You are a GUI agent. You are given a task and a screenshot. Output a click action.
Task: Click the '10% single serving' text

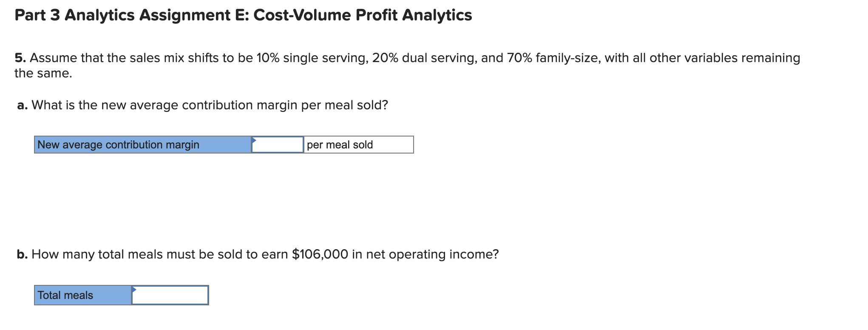point(312,58)
